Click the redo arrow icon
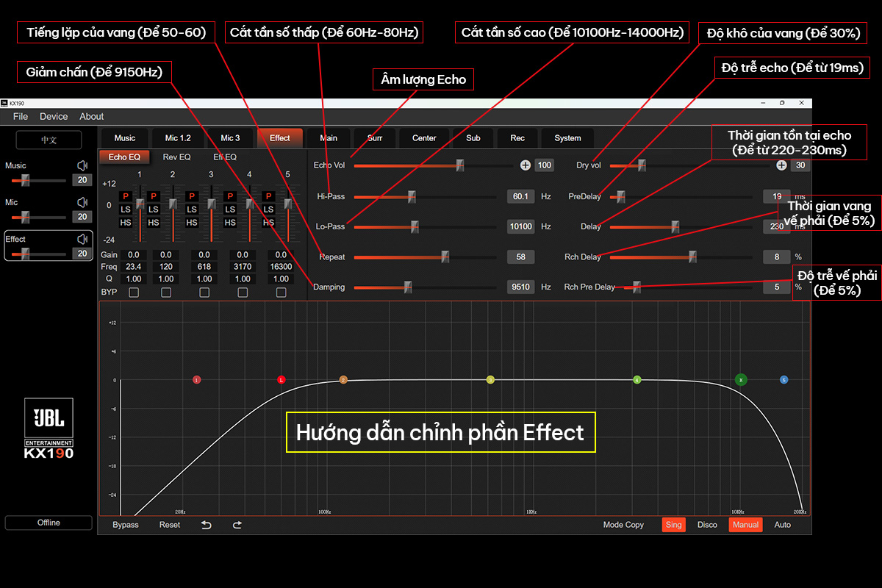Screen dimensions: 882x588 point(237,525)
